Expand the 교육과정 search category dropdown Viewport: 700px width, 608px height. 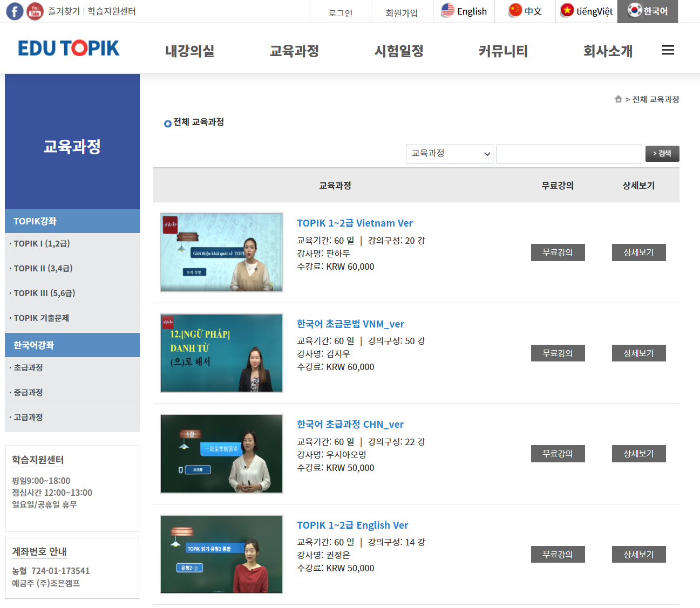click(449, 154)
